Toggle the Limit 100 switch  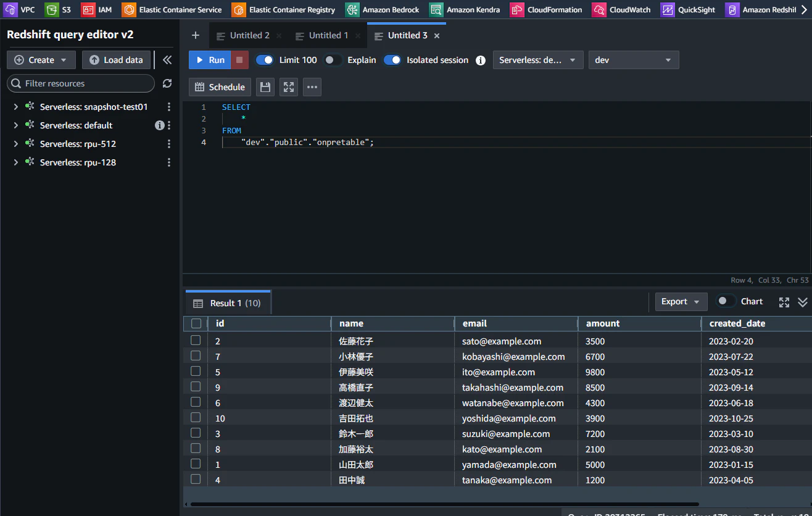coord(265,60)
